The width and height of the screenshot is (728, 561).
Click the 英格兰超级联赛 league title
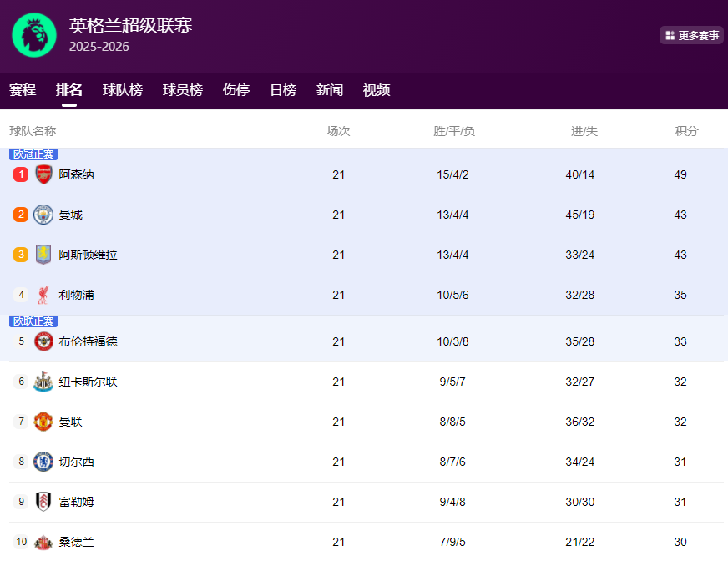[131, 26]
